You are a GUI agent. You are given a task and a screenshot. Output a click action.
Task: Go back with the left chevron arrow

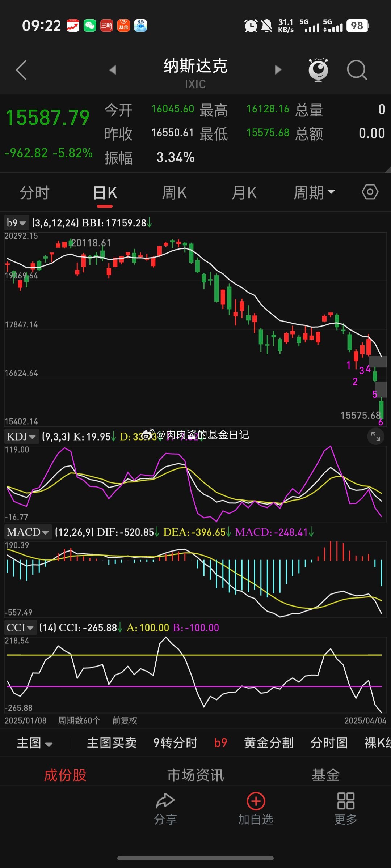click(x=21, y=70)
